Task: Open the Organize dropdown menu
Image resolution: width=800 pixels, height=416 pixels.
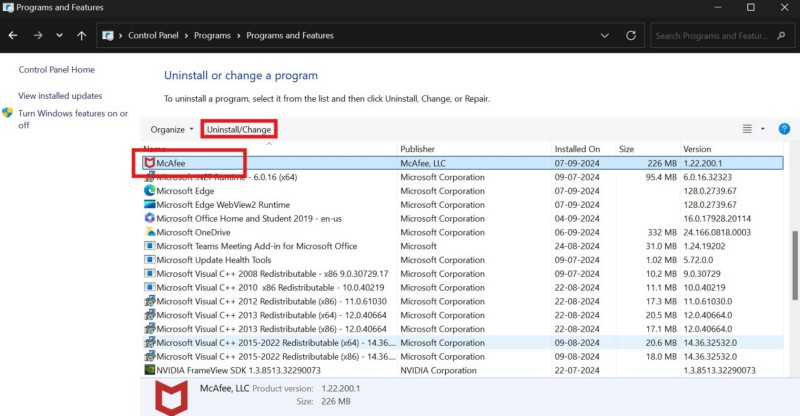Action: point(171,129)
